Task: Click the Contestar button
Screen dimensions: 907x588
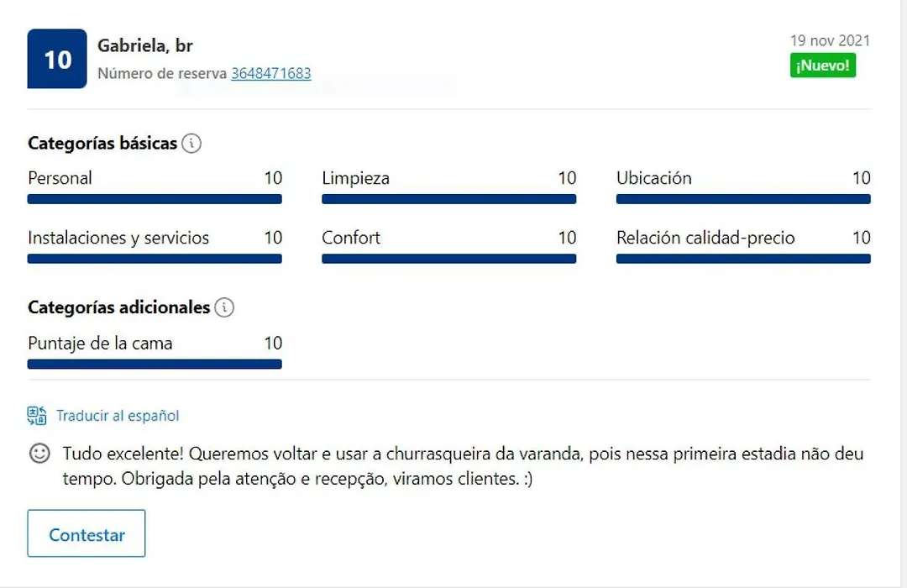Action: (87, 533)
